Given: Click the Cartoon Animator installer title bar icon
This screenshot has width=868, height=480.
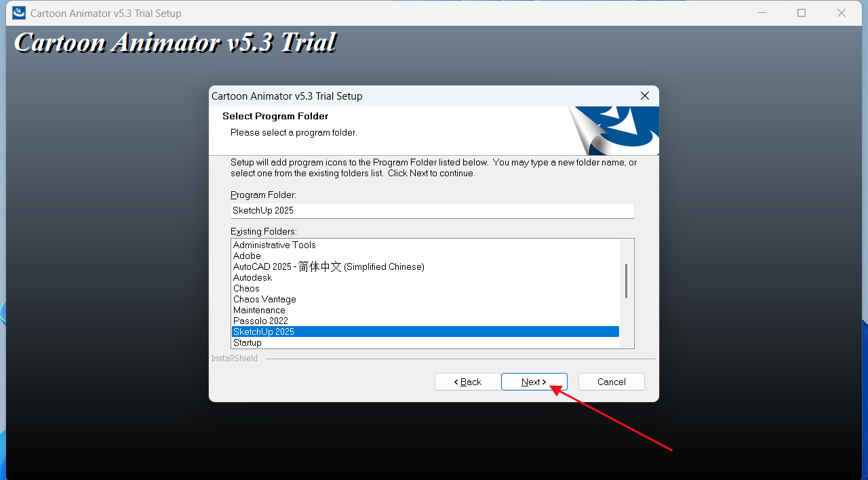Looking at the screenshot, I should click(x=19, y=13).
